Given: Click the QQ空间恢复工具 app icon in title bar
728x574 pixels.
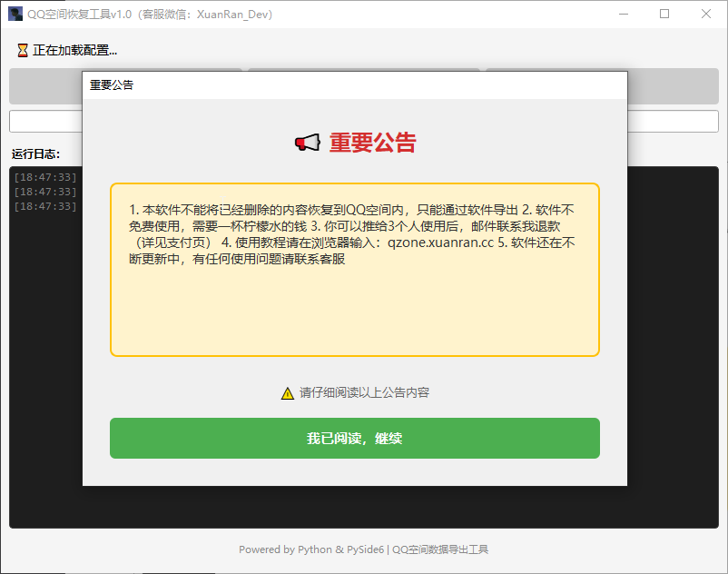Looking at the screenshot, I should tap(15, 15).
